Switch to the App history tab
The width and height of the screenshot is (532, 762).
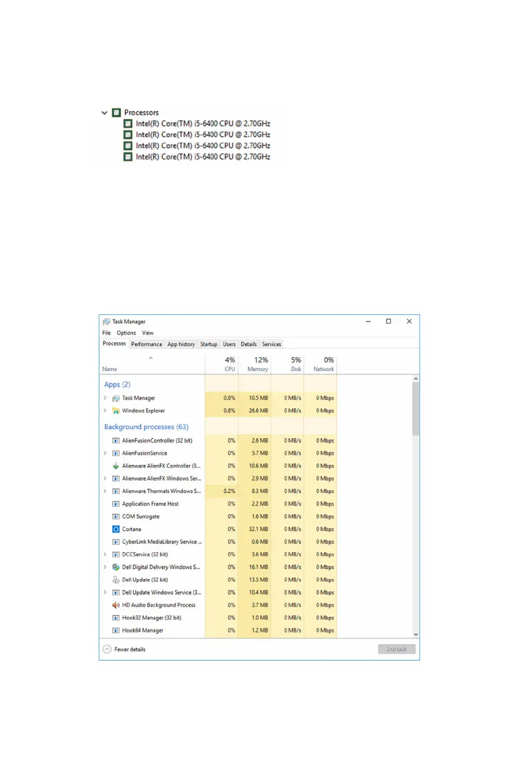point(181,344)
